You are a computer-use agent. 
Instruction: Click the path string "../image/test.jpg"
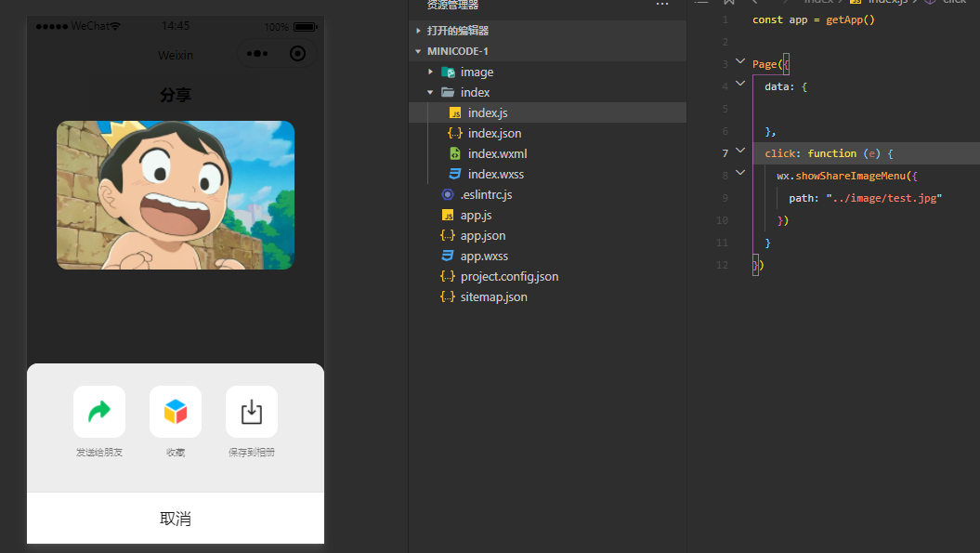click(x=883, y=198)
